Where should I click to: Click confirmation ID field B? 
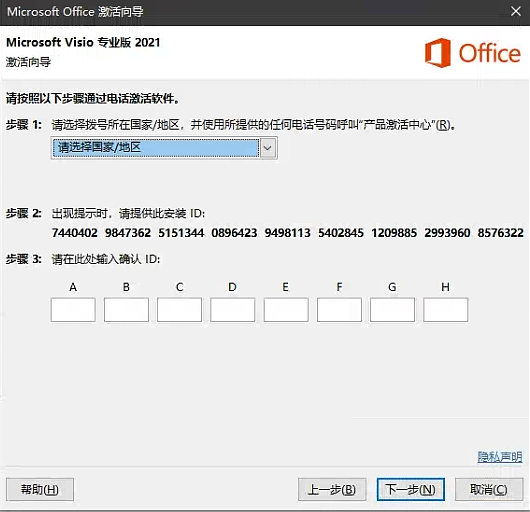pyautogui.click(x=126, y=310)
